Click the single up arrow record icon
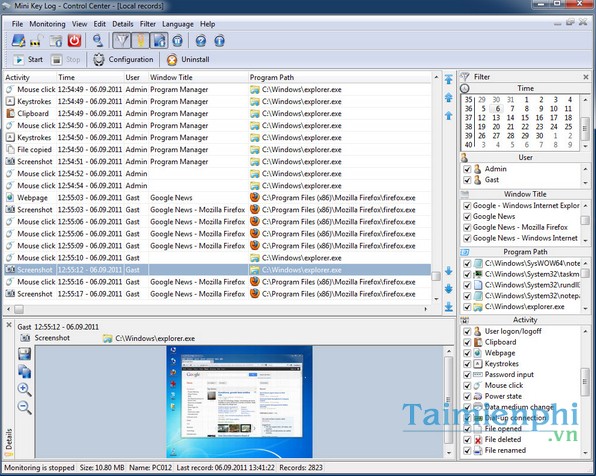The image size is (596, 476). pyautogui.click(x=449, y=115)
